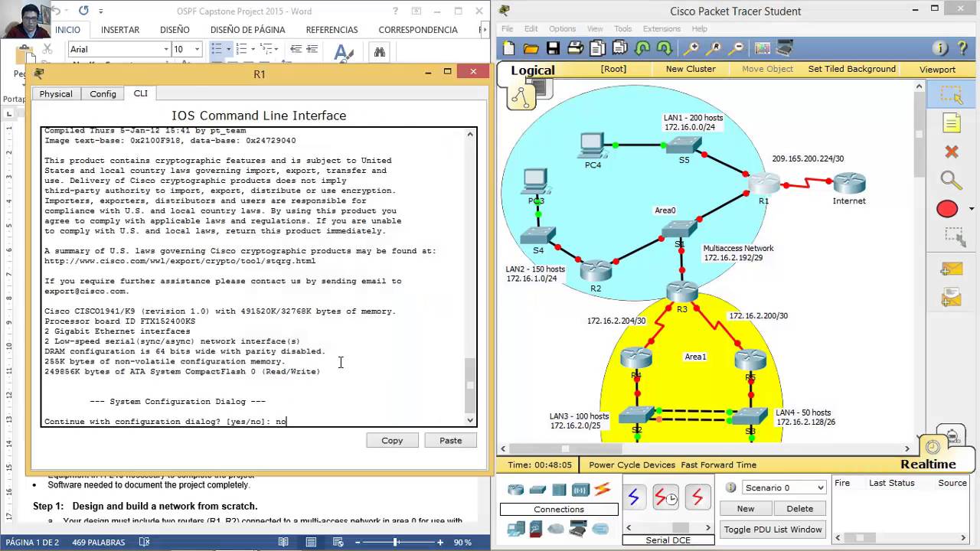
Task: Click the Zoom Reset magnifier icon
Action: coord(714,48)
